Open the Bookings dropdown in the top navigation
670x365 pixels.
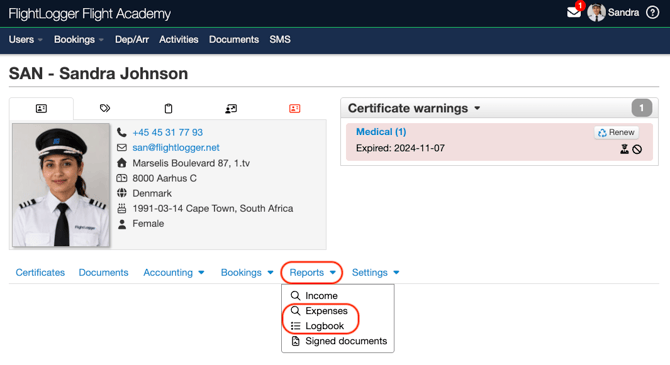[x=79, y=40]
